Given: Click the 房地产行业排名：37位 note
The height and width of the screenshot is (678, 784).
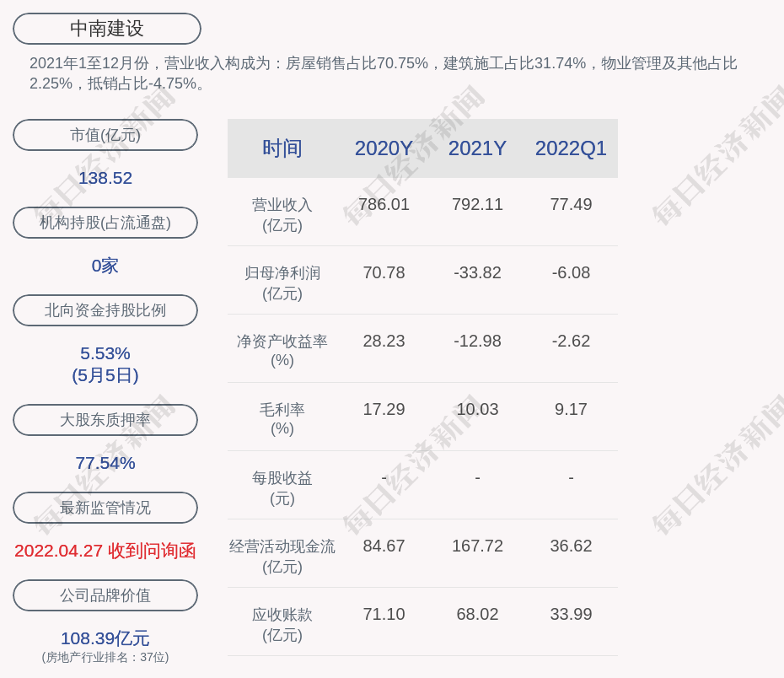Looking at the screenshot, I should pyautogui.click(x=105, y=657).
